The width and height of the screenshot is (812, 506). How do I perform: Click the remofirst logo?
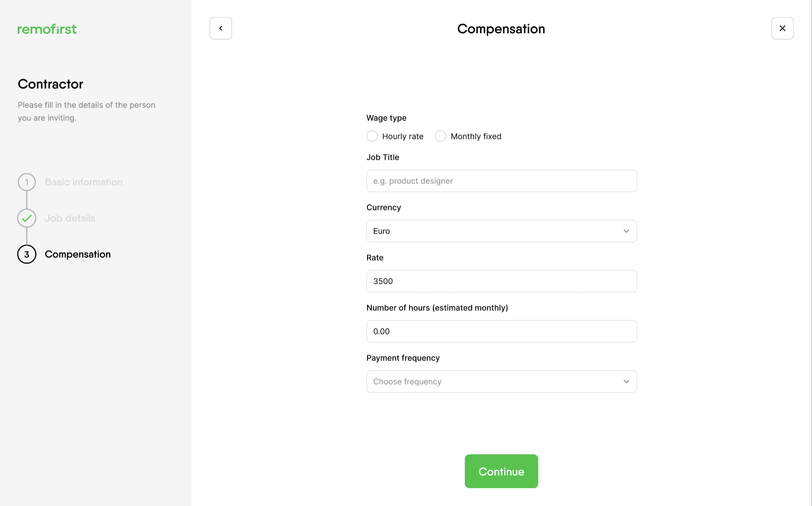(x=47, y=29)
